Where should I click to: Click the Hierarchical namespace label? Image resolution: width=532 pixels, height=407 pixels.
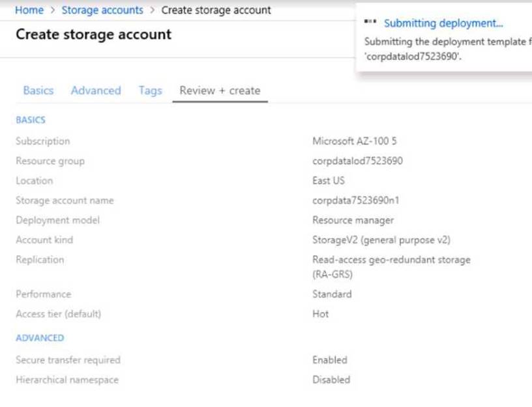67,380
